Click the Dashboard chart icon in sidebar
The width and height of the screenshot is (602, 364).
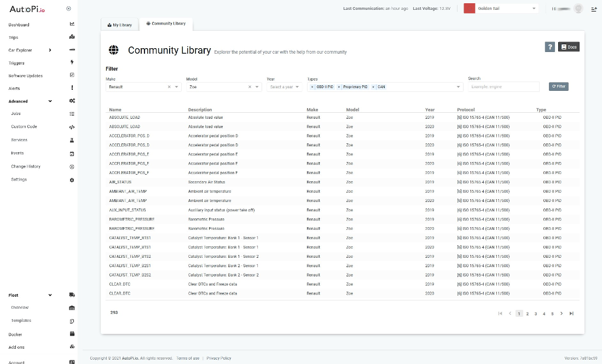point(72,24)
